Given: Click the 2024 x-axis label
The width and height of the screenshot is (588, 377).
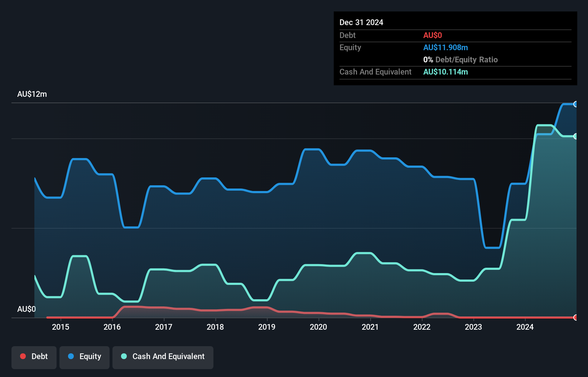Looking at the screenshot, I should coord(525,327).
